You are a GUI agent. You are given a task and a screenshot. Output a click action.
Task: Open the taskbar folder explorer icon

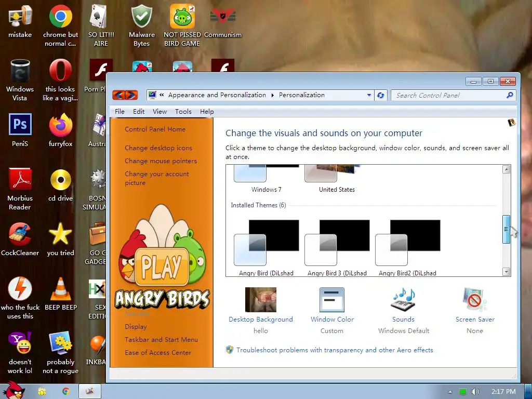(42, 391)
